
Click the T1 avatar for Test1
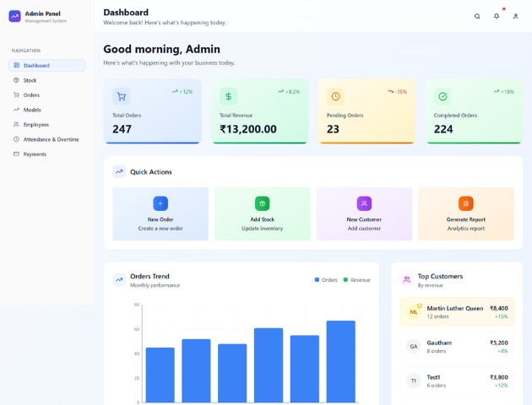[414, 381]
